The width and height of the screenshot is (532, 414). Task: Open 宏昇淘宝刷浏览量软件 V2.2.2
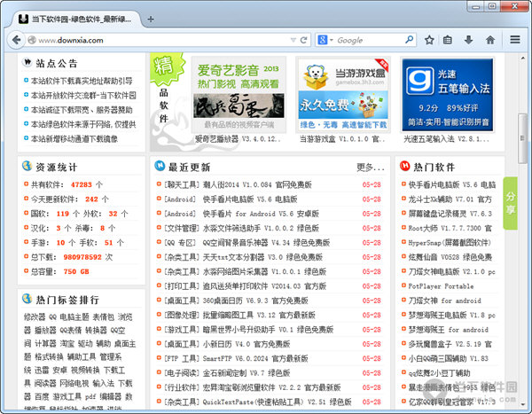pyautogui.click(x=271, y=387)
